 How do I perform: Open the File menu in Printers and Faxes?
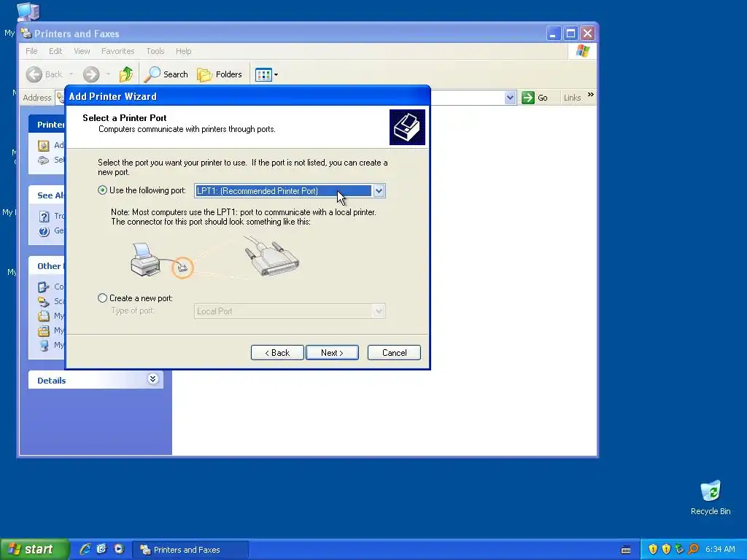pyautogui.click(x=31, y=51)
